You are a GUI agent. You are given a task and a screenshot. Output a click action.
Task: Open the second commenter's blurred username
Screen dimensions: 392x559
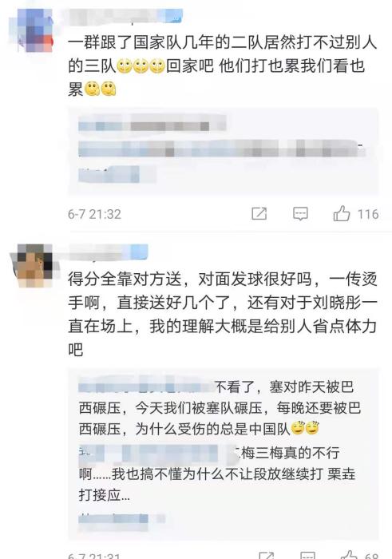pos(108,252)
